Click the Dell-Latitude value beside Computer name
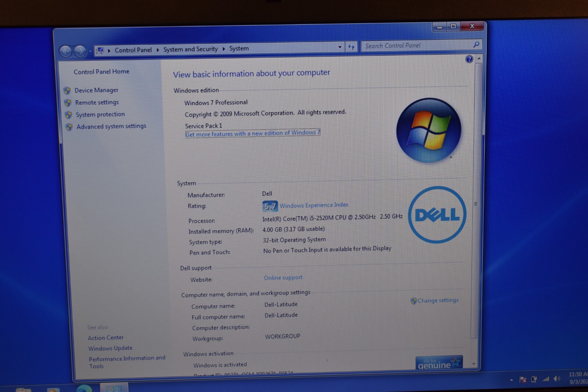This screenshot has width=588, height=392. pyautogui.click(x=281, y=304)
